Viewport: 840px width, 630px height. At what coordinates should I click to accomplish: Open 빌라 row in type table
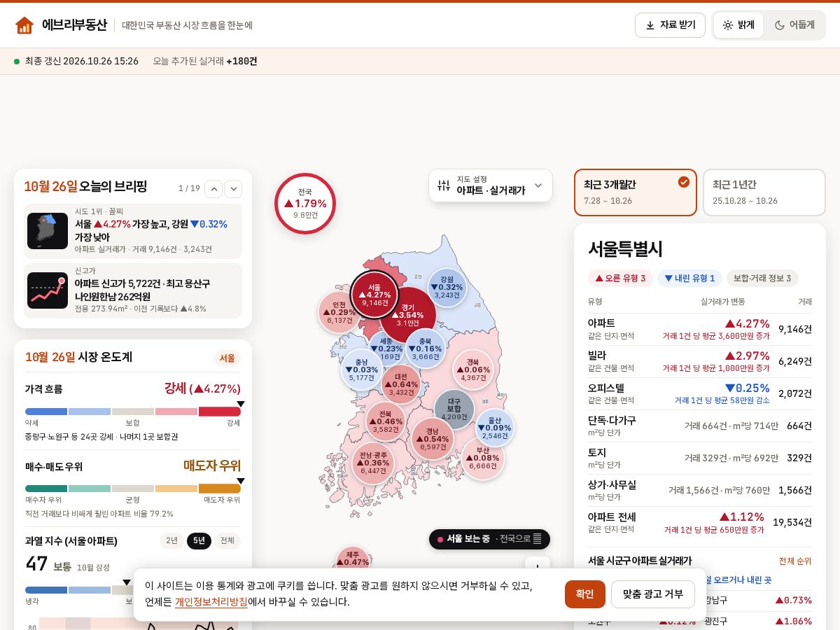700,361
